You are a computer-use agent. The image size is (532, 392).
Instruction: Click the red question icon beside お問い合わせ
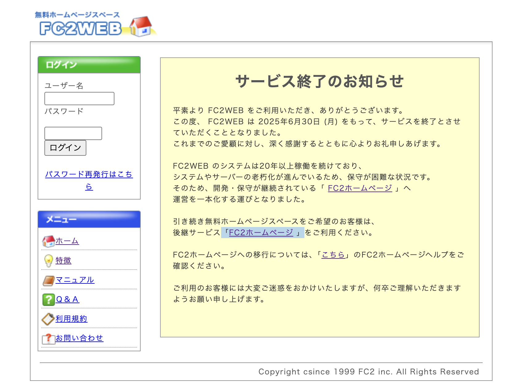coord(48,339)
